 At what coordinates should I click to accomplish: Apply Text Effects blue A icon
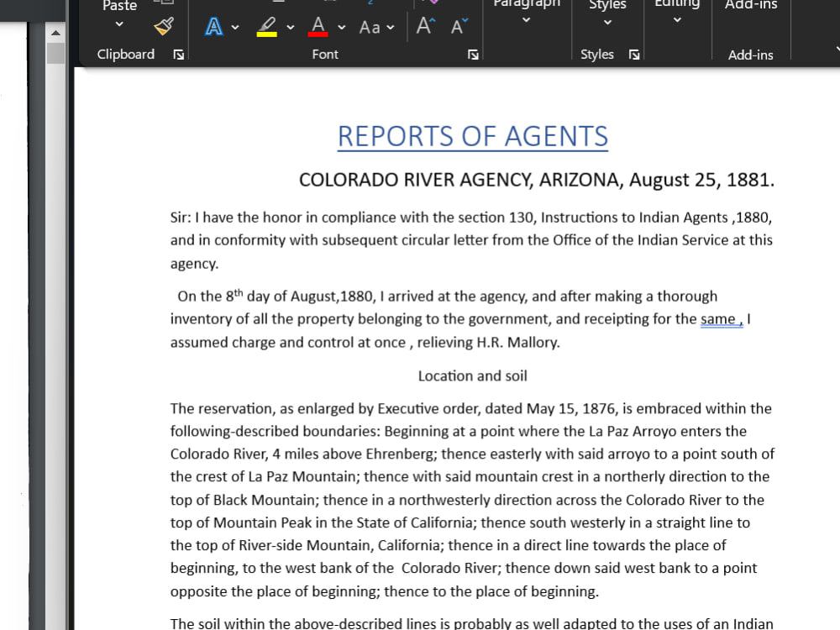click(213, 27)
